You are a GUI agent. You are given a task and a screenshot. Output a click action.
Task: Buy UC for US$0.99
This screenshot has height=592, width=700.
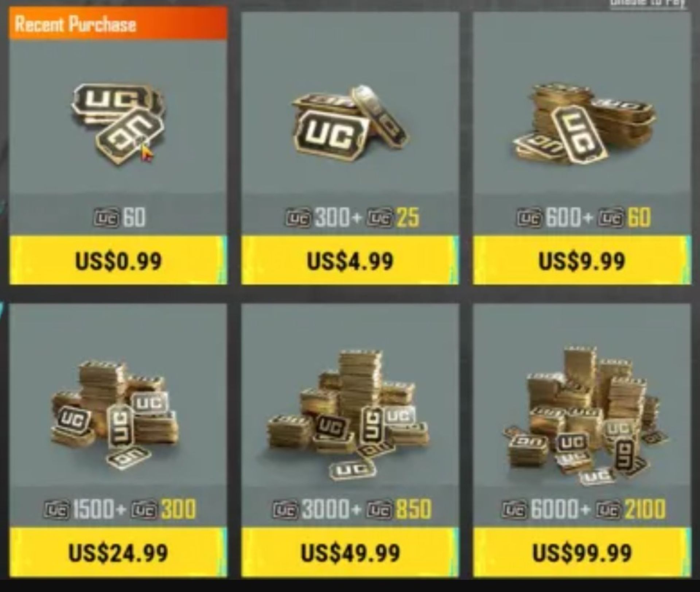point(118,260)
